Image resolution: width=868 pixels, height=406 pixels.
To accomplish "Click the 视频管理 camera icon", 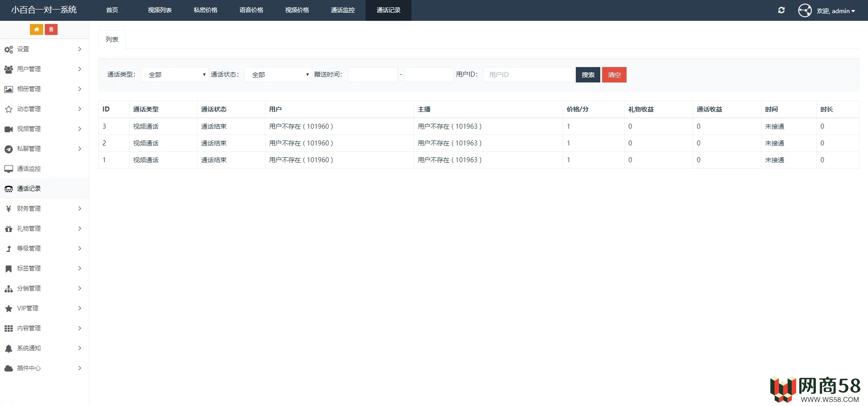I will coord(9,129).
